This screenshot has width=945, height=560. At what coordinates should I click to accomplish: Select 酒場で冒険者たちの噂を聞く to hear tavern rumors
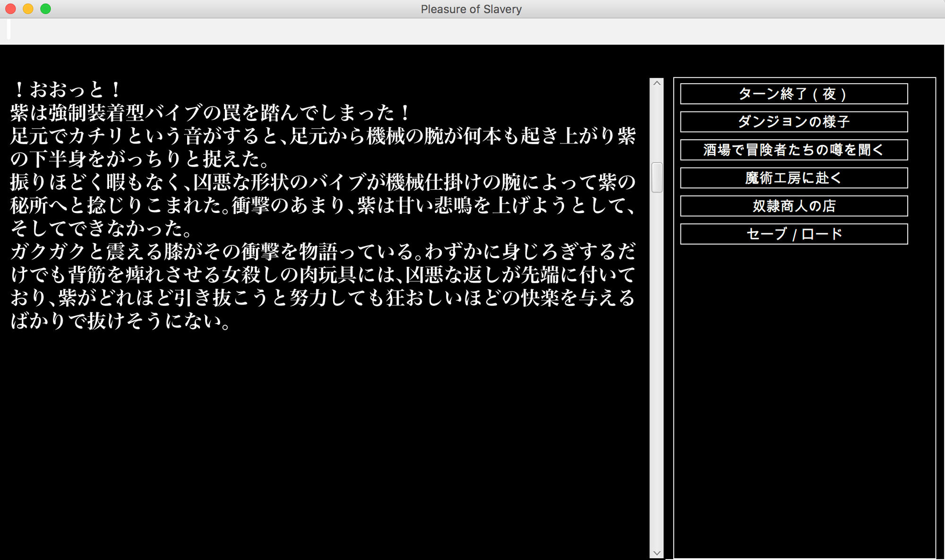(793, 150)
